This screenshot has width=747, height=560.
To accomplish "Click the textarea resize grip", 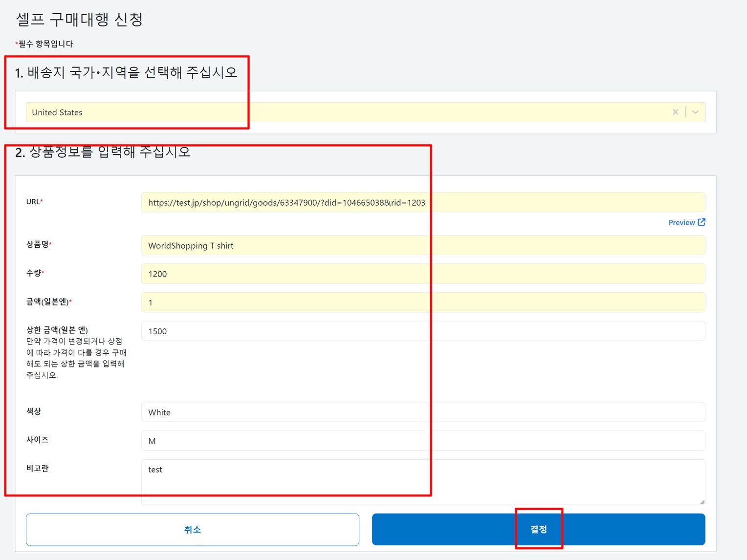I will click(x=701, y=501).
